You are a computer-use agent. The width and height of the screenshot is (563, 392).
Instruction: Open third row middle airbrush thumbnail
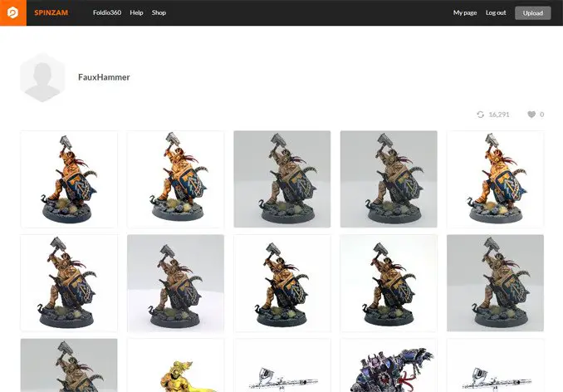[282, 365]
